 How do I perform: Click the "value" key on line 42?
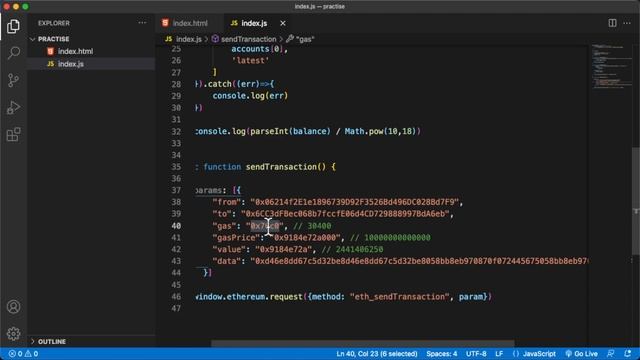(229, 249)
